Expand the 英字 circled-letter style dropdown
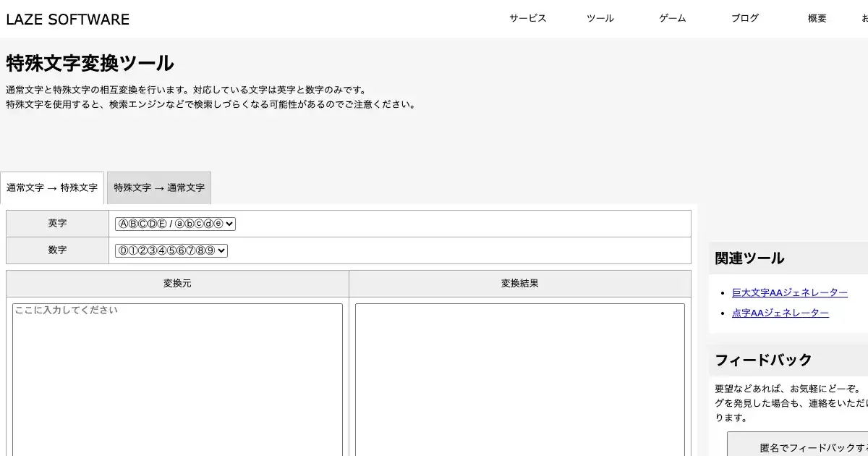Viewport: 868px width, 456px height. [175, 224]
